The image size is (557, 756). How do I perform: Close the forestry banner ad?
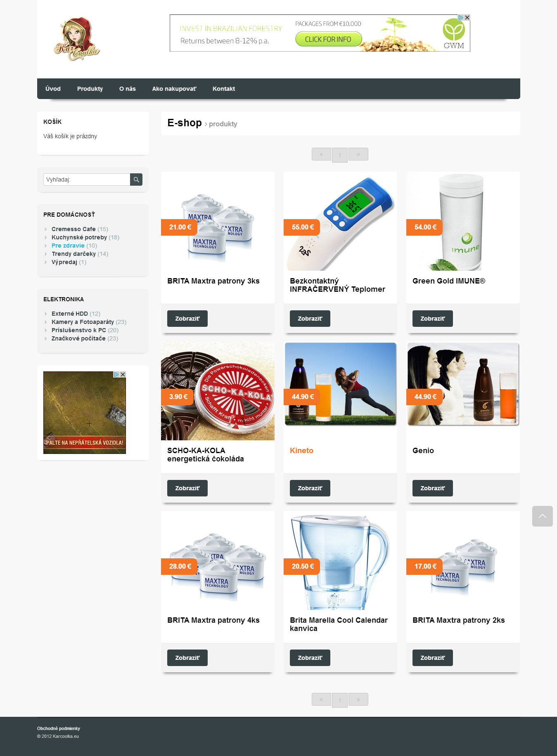point(467,18)
